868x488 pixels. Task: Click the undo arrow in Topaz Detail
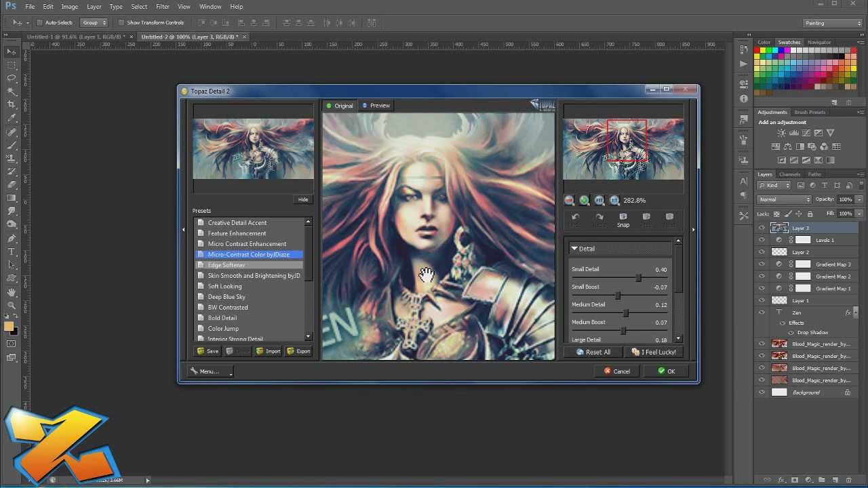(576, 217)
